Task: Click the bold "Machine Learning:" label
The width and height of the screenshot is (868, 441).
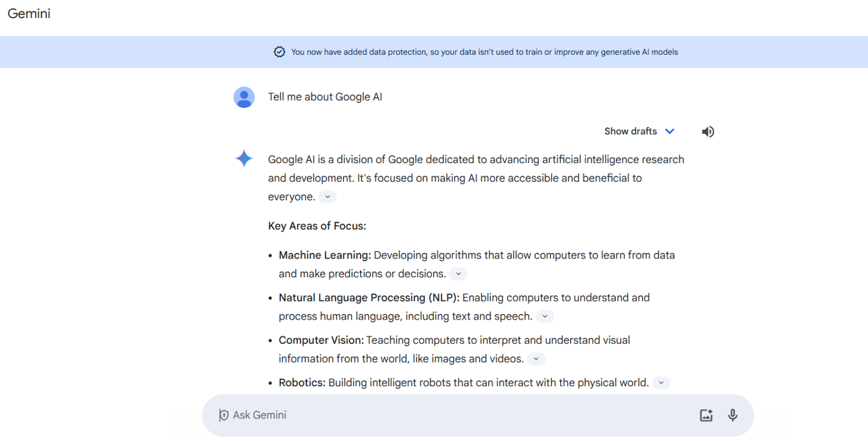Action: point(325,255)
